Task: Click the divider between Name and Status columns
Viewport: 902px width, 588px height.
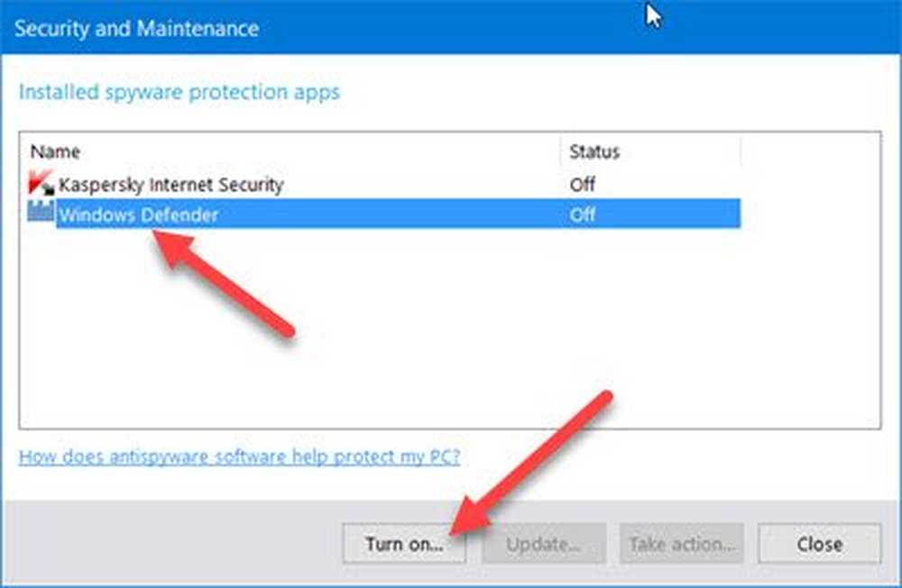Action: point(560,152)
